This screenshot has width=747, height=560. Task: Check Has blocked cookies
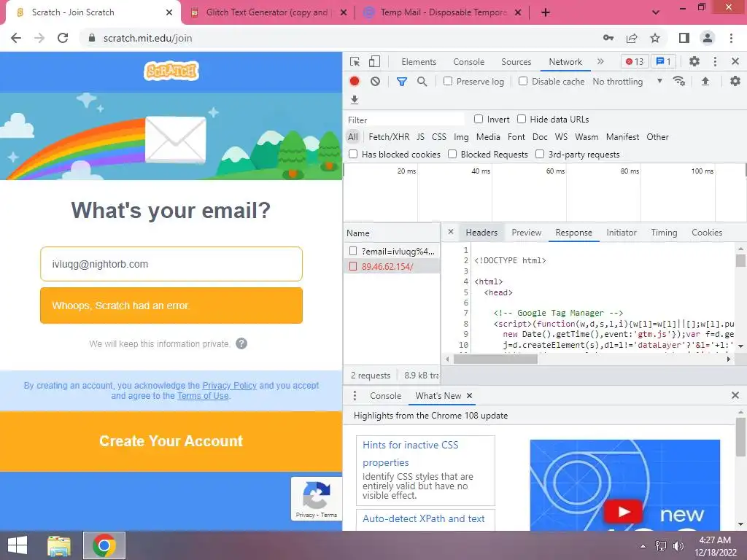click(x=353, y=154)
